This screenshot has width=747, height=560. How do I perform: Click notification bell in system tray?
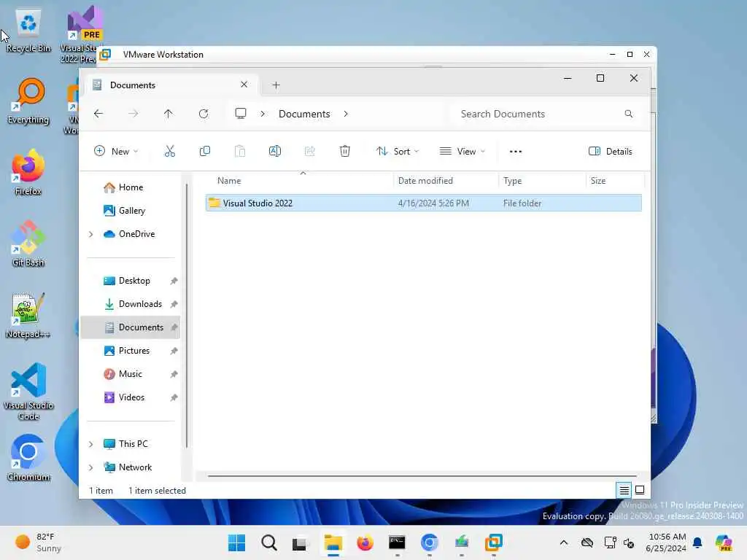[697, 542]
